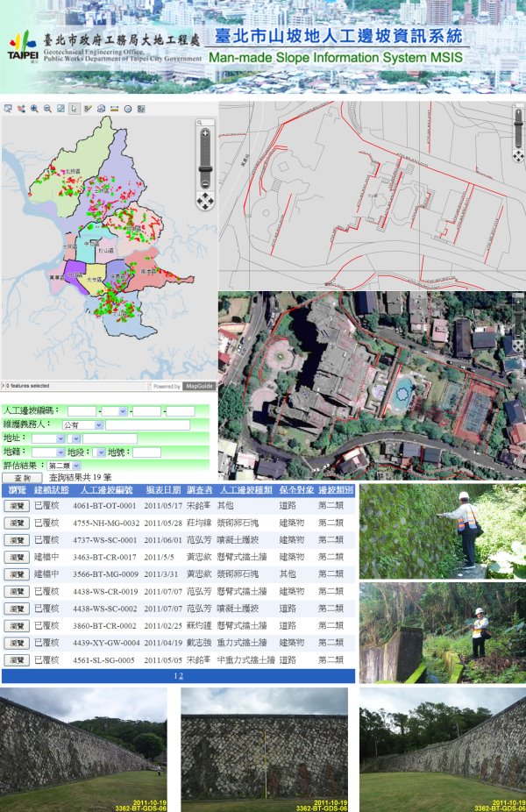Viewport: 526px width, 812px height.
Task: Click the 查詢 search button
Action: point(22,478)
